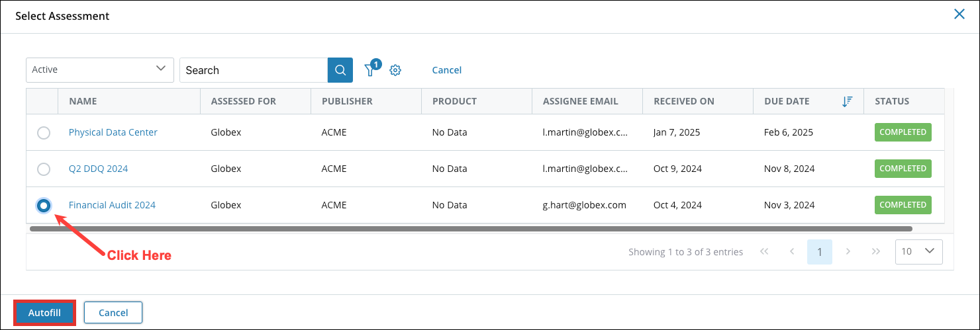The height and width of the screenshot is (330, 980).
Task: Click the horizontal table scrollbar
Action: pyautogui.click(x=471, y=229)
